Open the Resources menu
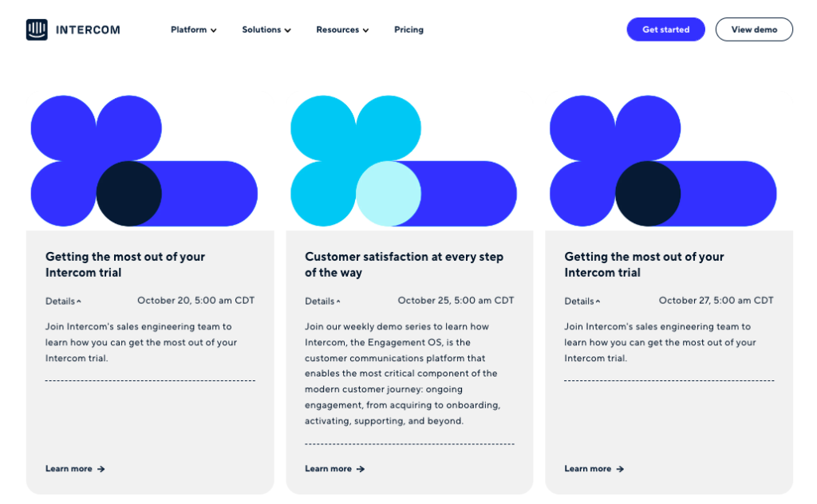Screen dimensions: 817x504 point(337,30)
